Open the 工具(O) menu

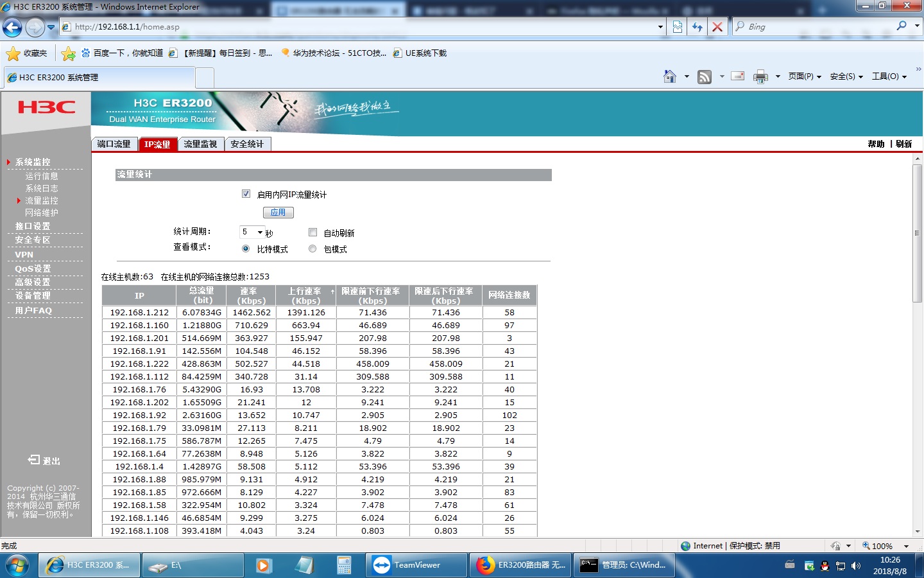889,76
